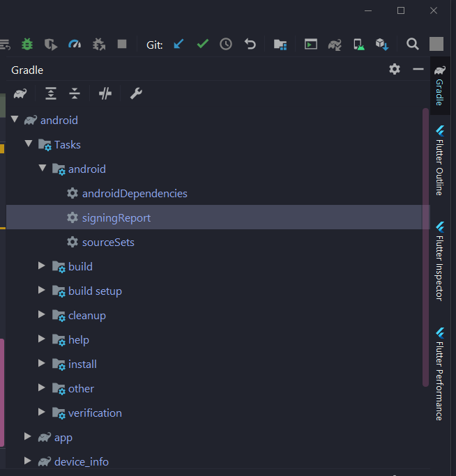This screenshot has width=456, height=476.
Task: Open the Profiler gauge icon
Action: click(75, 44)
